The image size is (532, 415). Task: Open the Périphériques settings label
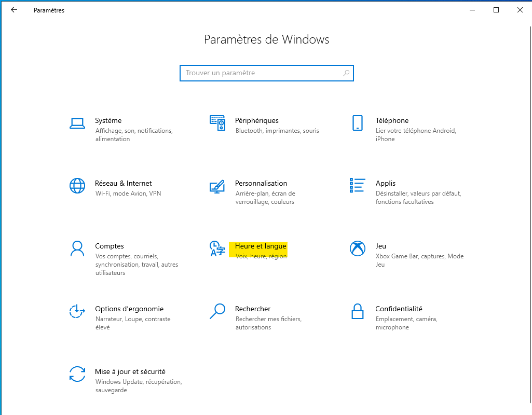(x=257, y=120)
